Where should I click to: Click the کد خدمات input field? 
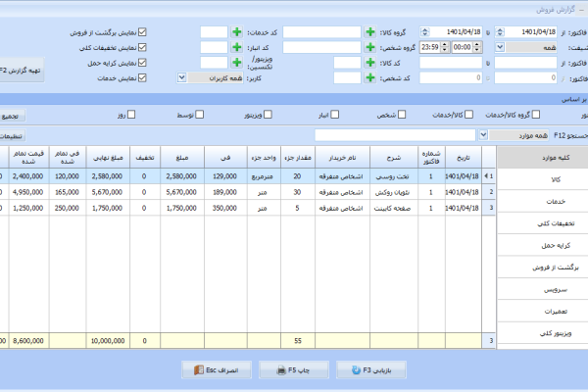[214, 32]
